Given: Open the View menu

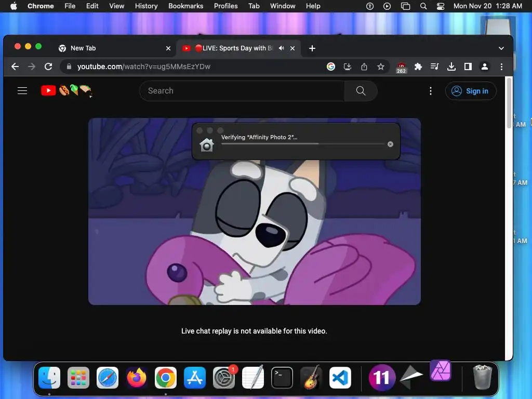Looking at the screenshot, I should coord(116,6).
